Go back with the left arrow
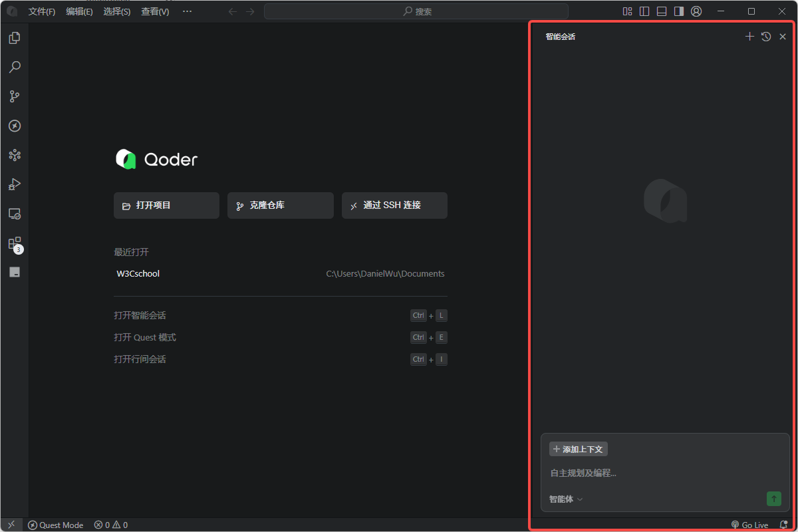 233,11
